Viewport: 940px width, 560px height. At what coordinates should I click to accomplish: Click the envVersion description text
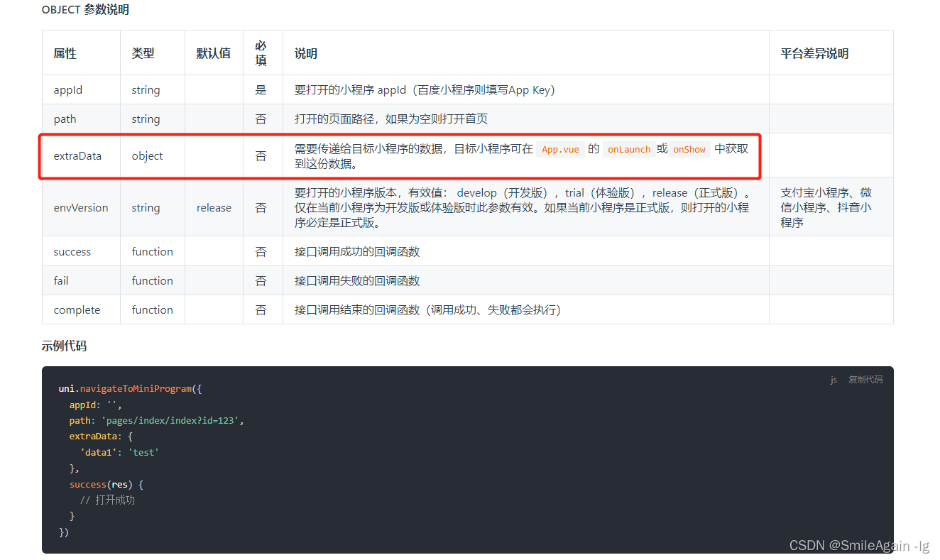pyautogui.click(x=523, y=207)
